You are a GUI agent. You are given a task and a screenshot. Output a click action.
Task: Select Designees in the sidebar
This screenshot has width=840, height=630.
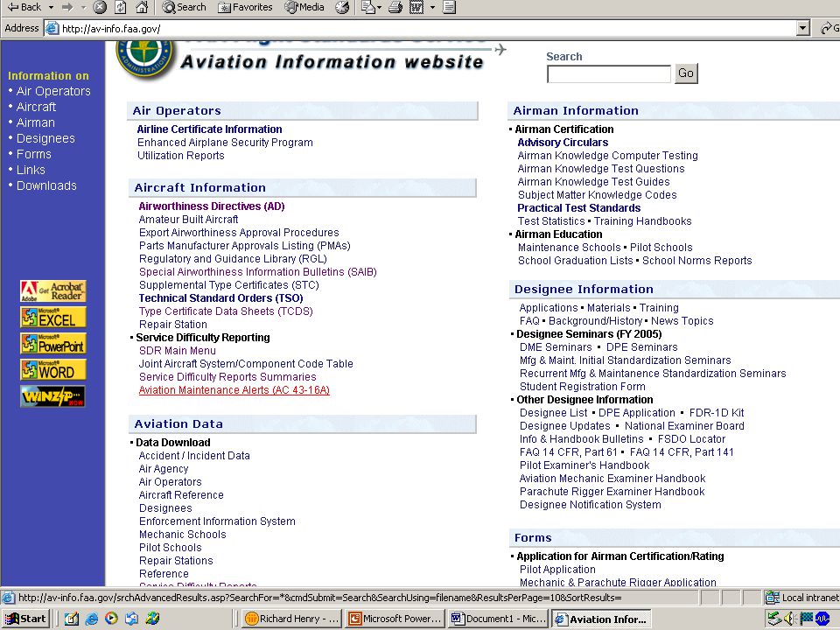(x=45, y=138)
